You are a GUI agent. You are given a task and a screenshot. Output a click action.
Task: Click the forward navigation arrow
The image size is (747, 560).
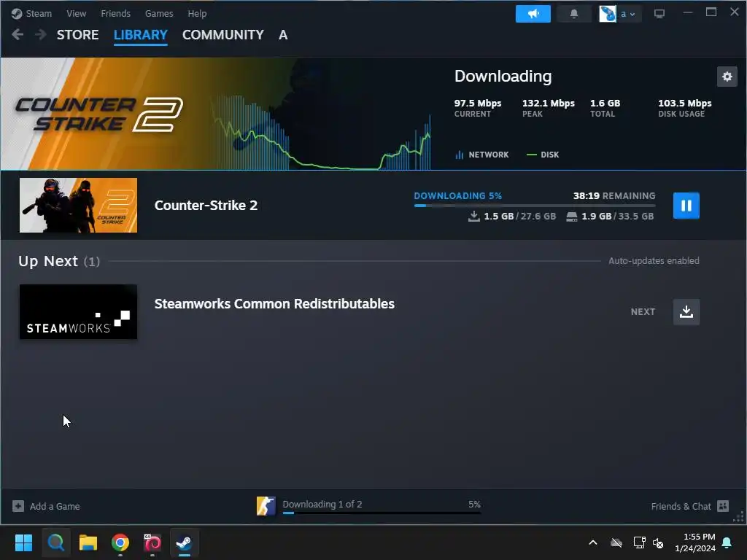[41, 34]
